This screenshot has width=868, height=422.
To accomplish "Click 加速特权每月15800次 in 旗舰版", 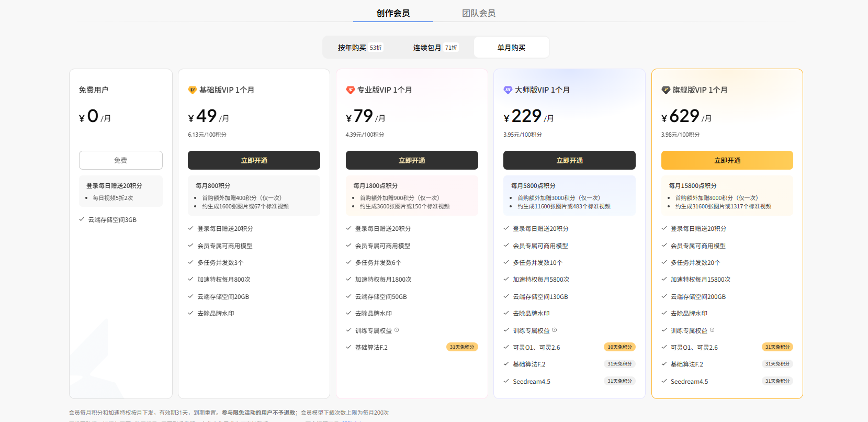I will pyautogui.click(x=701, y=280).
